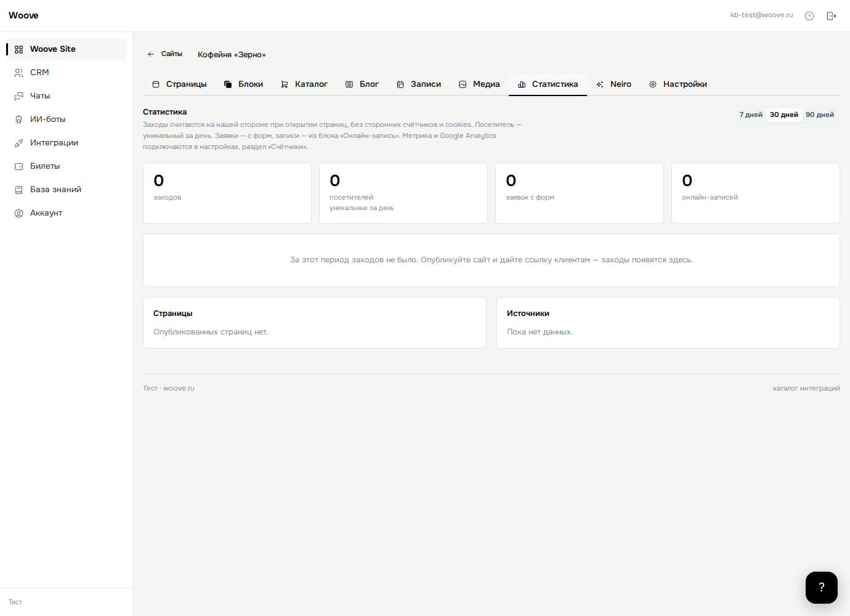Open CRM in the sidebar
850x616 pixels.
tap(66, 73)
